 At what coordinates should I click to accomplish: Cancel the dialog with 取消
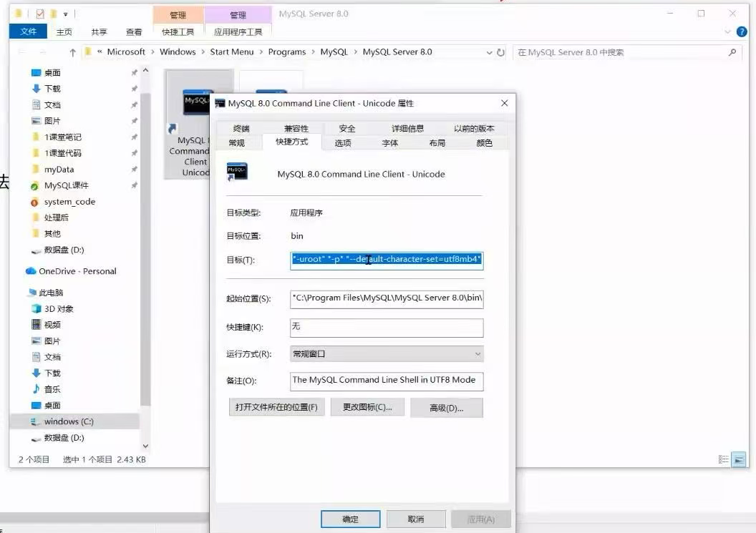coord(416,519)
